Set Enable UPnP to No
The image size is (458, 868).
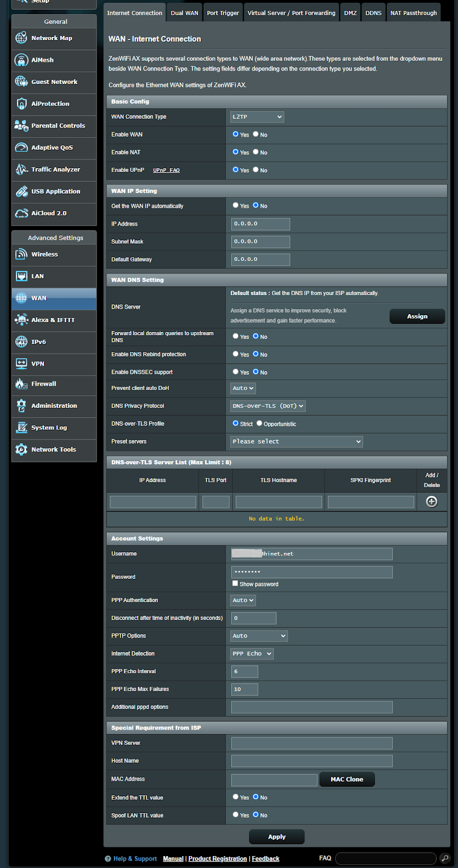[256, 170]
